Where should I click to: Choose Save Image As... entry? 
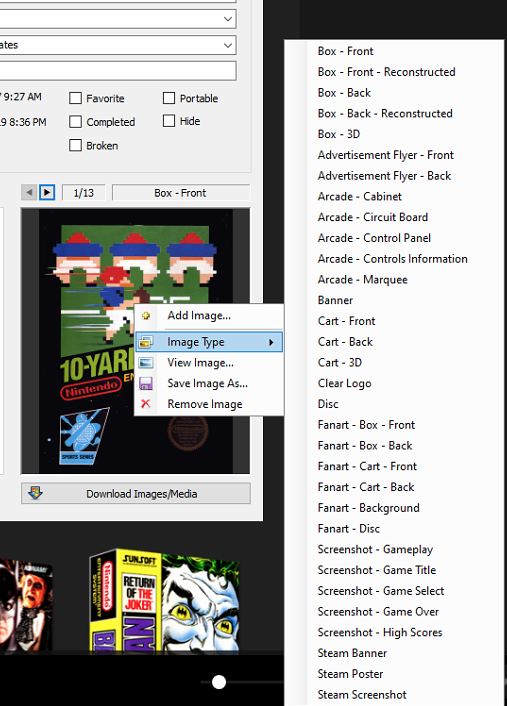[209, 383]
